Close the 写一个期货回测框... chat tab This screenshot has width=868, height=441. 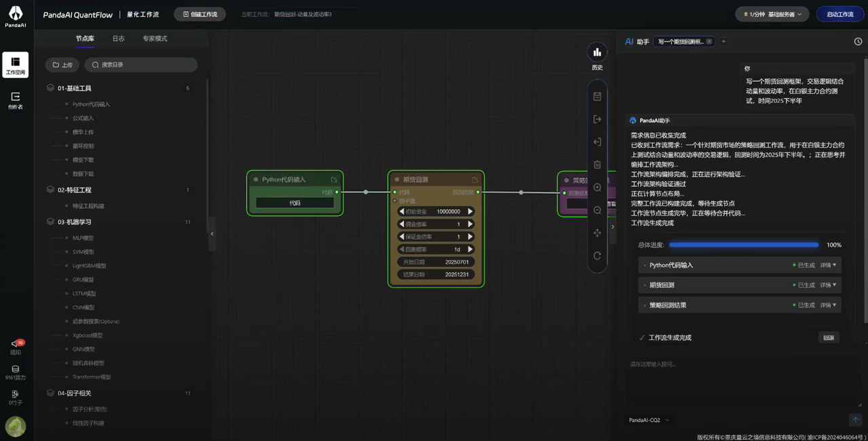709,41
